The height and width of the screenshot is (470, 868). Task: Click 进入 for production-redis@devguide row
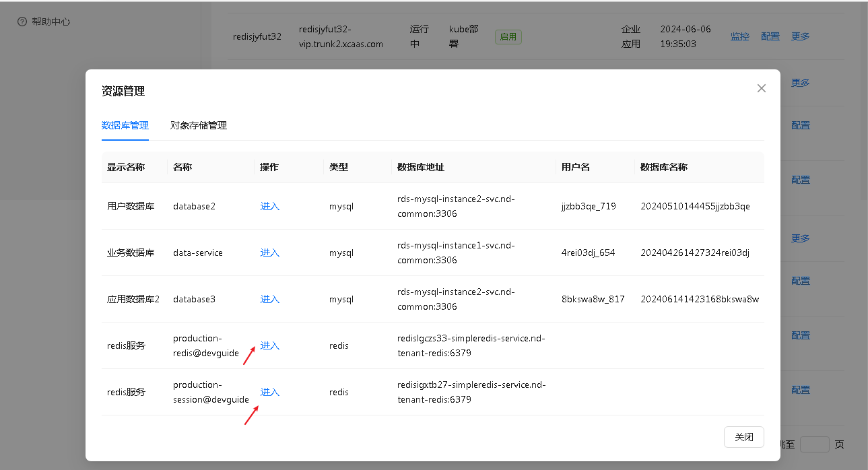click(270, 345)
